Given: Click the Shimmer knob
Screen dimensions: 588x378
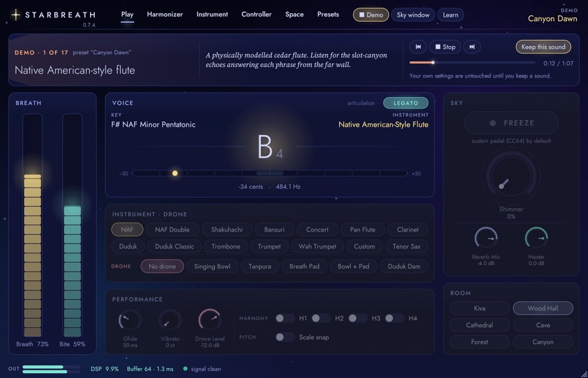Looking at the screenshot, I should pyautogui.click(x=511, y=176).
